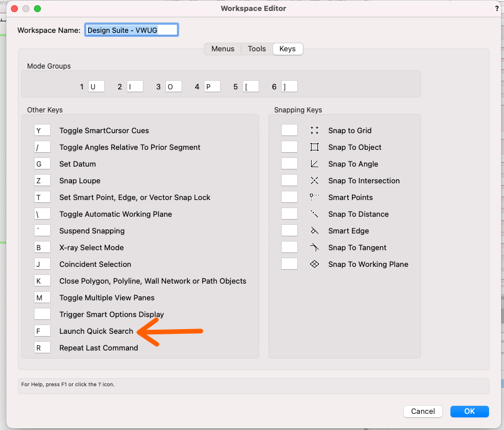Click the Smart Points icon
This screenshot has width=504, height=430.
coord(314,197)
